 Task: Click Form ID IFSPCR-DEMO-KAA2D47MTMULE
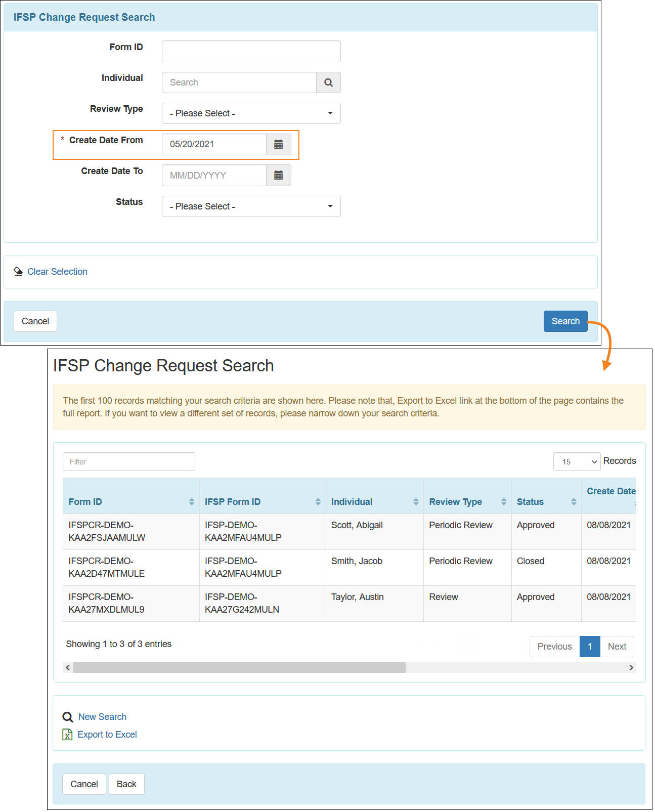click(x=106, y=568)
